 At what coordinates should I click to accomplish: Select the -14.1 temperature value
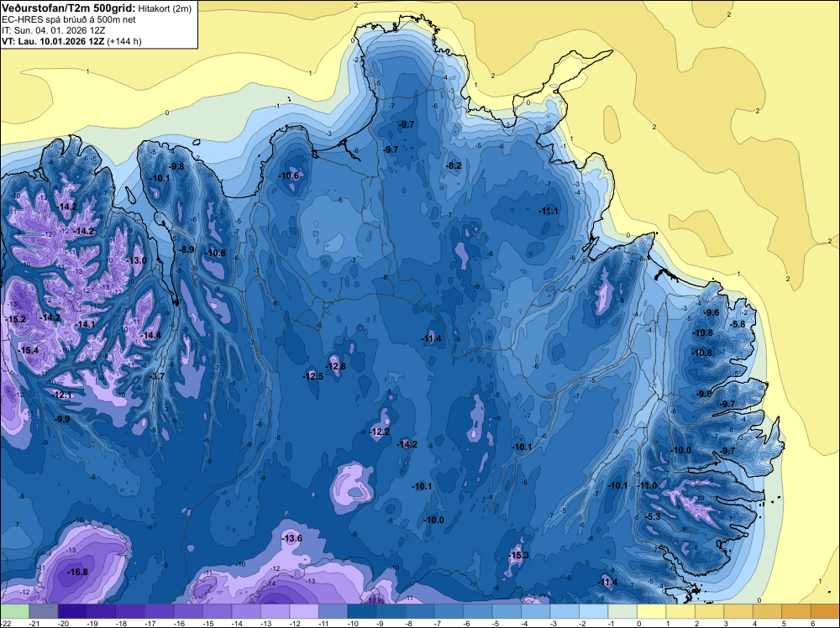click(x=85, y=324)
